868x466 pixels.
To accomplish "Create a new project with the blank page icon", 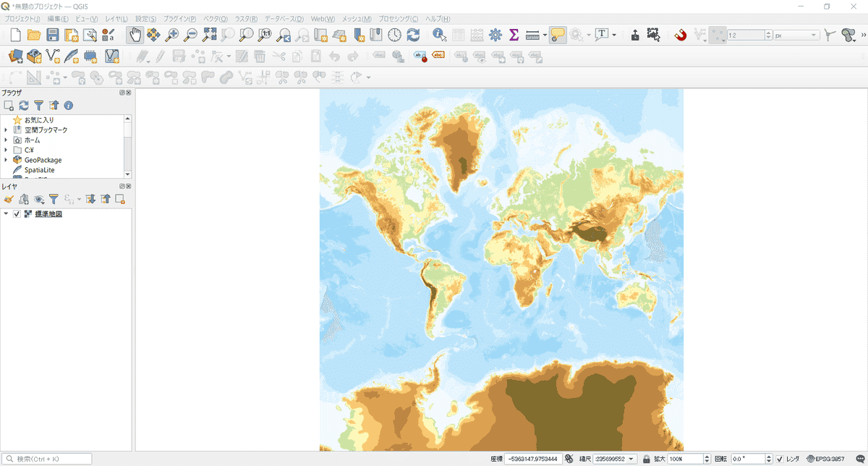I will point(15,35).
